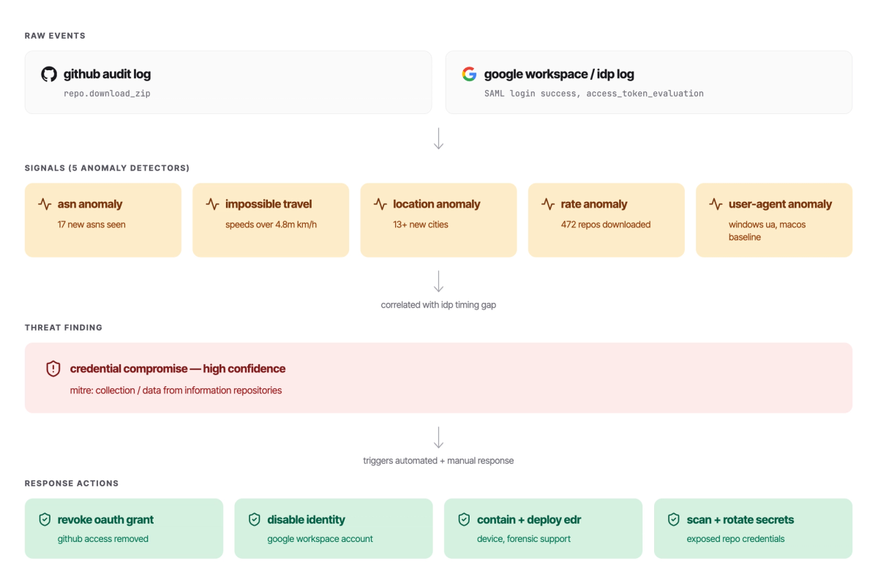Click the disable identity heading
This screenshot has height=588, width=878.
pyautogui.click(x=307, y=519)
